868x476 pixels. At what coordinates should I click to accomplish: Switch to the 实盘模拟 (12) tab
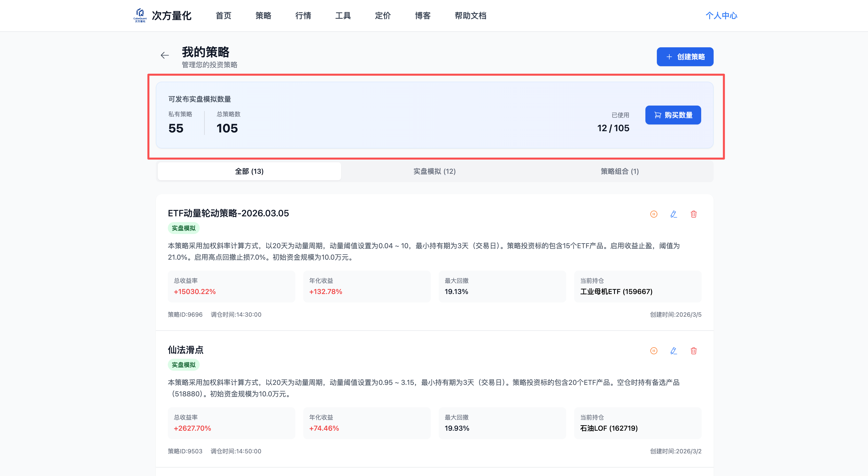(434, 171)
